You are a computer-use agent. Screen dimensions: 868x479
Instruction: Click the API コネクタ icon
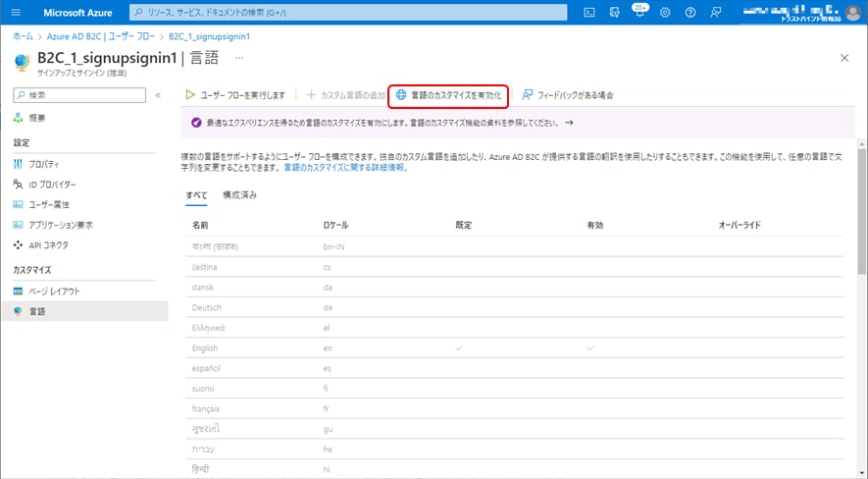[19, 245]
